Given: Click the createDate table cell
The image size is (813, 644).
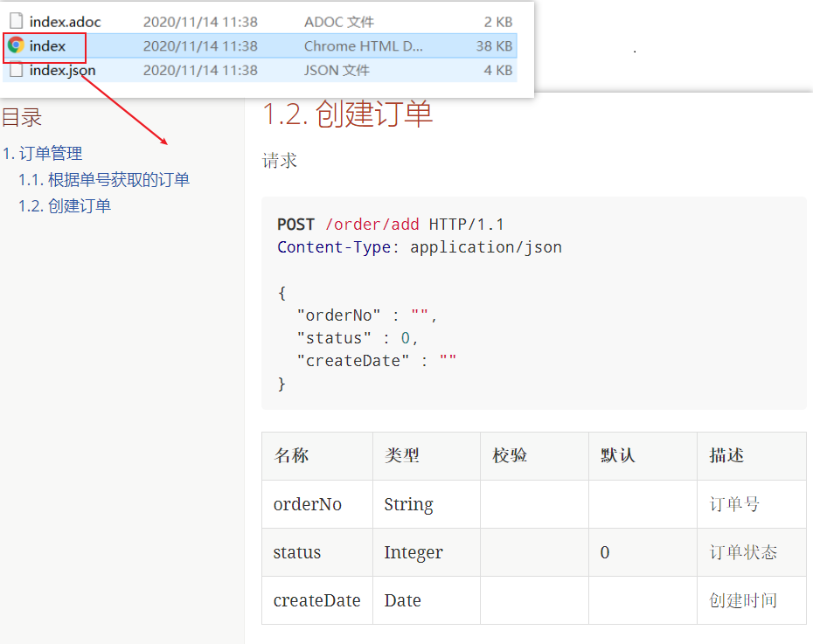Looking at the screenshot, I should point(316,600).
